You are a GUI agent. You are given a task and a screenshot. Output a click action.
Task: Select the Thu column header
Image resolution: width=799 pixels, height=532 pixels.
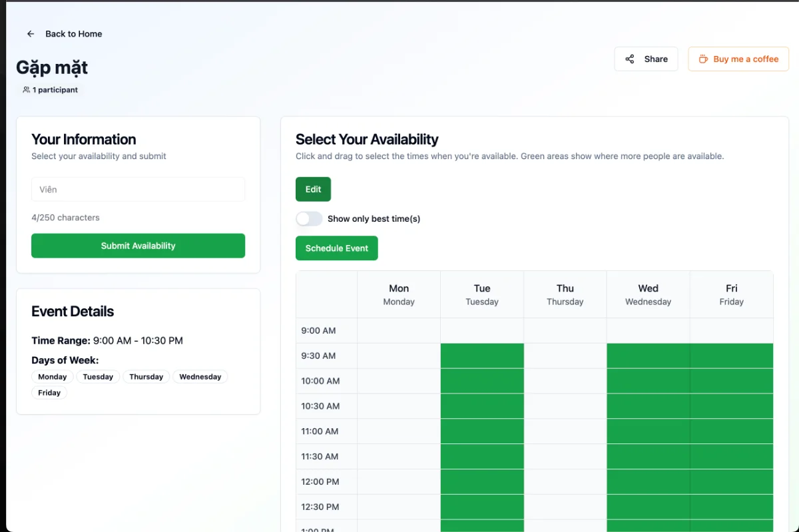point(565,294)
